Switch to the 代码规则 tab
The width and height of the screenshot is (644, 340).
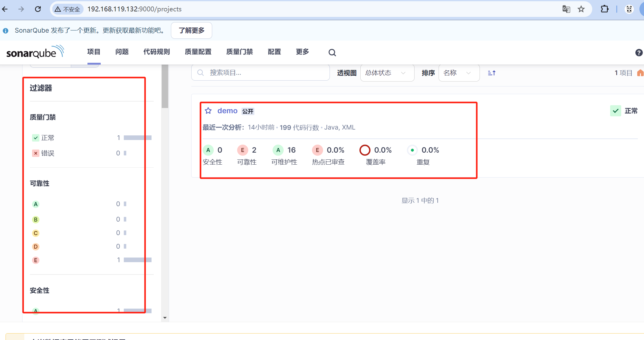click(x=156, y=52)
